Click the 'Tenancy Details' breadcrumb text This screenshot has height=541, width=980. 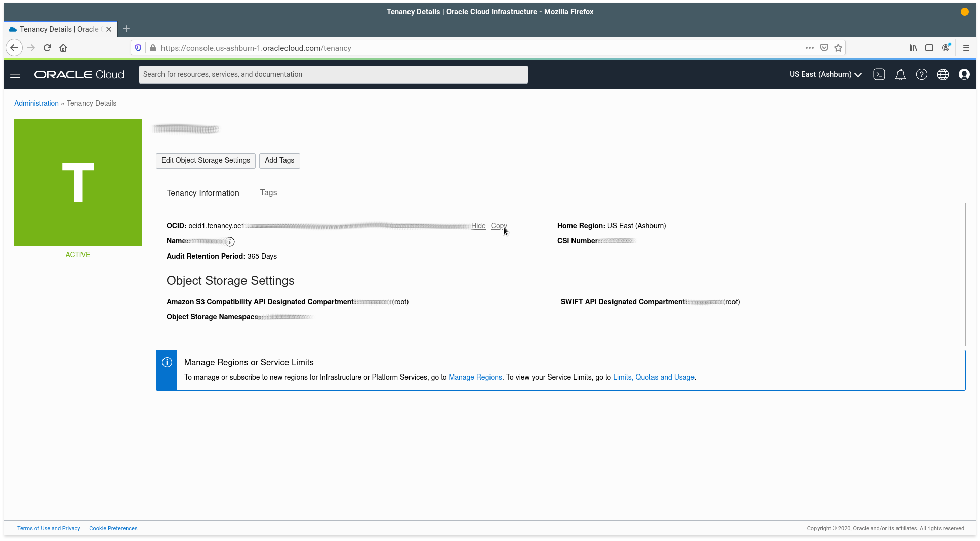coord(92,103)
